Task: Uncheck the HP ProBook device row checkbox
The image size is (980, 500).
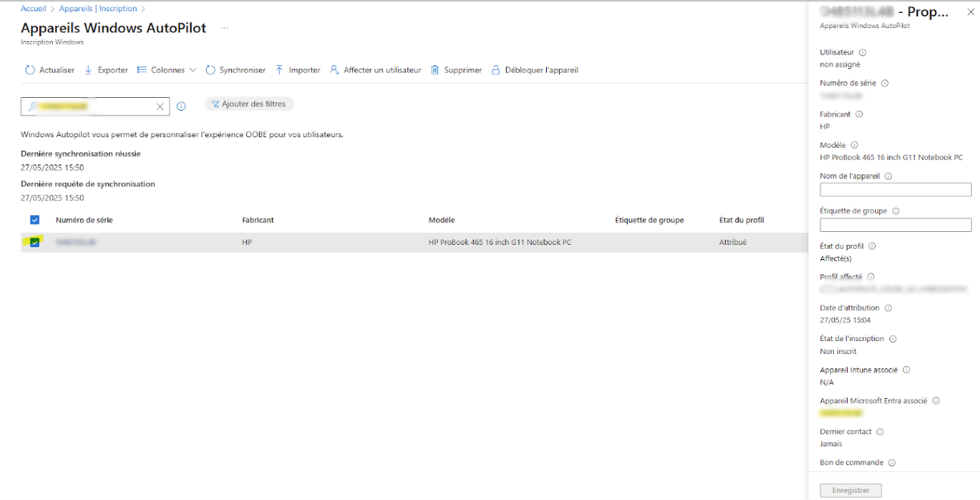Action: tap(34, 242)
